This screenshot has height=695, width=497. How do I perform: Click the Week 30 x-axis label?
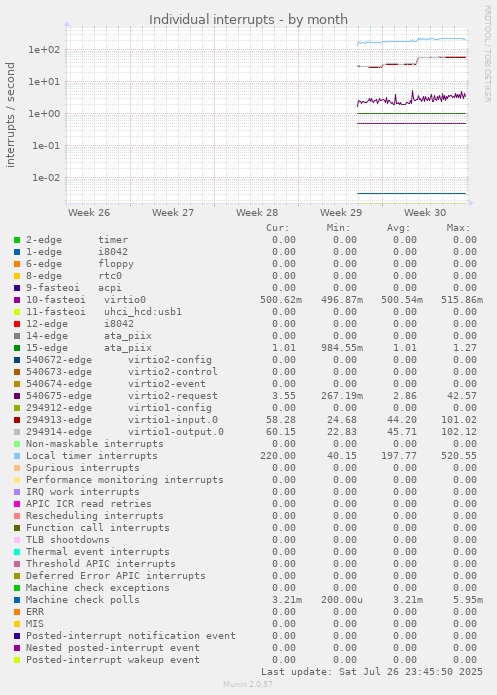point(425,213)
